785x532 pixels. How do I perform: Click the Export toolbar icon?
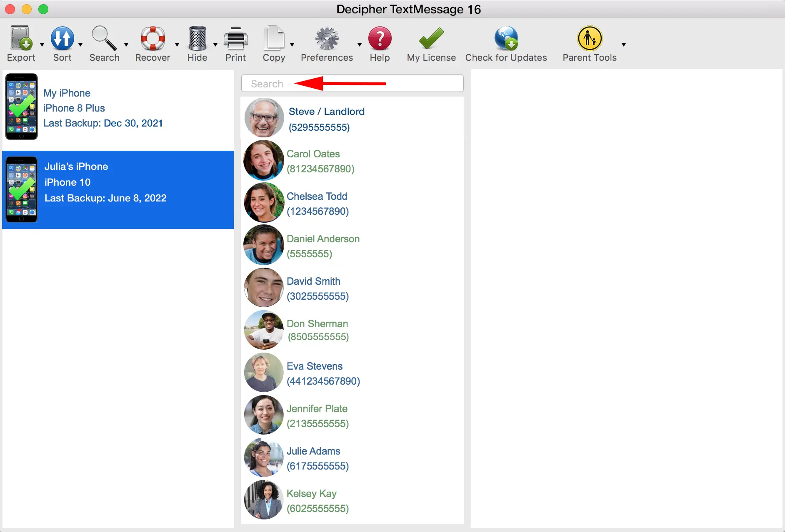tap(21, 38)
